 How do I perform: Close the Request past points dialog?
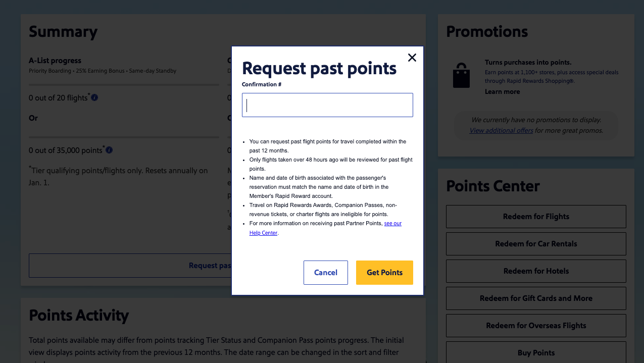(412, 58)
